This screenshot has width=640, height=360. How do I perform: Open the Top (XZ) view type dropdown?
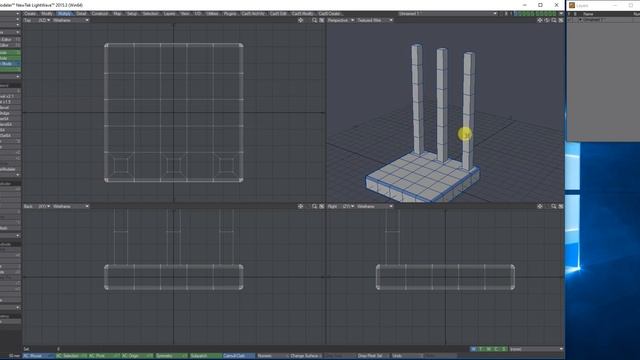click(x=37, y=20)
